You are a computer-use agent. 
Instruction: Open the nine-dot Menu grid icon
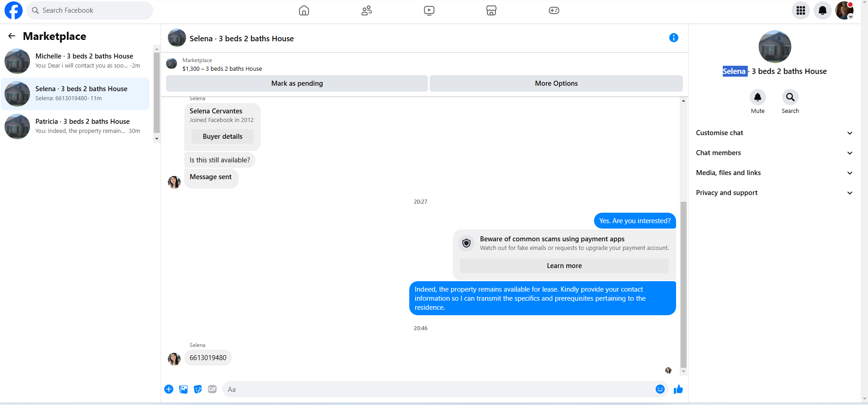(x=801, y=10)
